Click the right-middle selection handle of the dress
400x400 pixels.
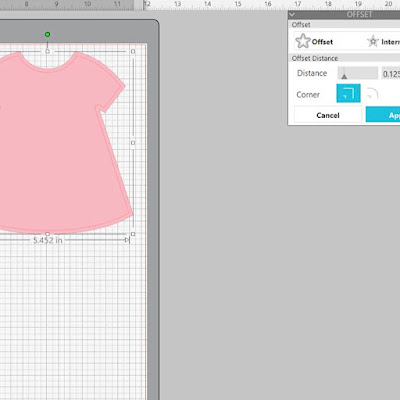(x=133, y=143)
